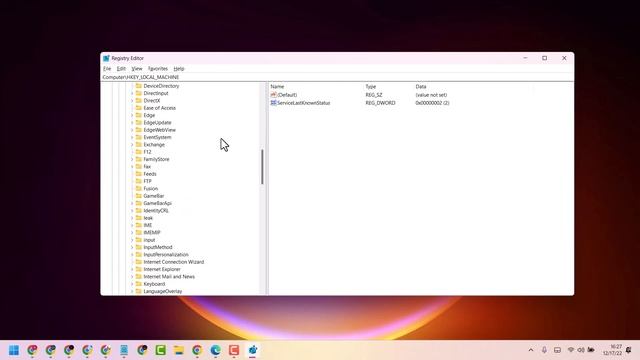The height and width of the screenshot is (360, 640).
Task: Select the InputPersonalization key
Action: pos(166,255)
